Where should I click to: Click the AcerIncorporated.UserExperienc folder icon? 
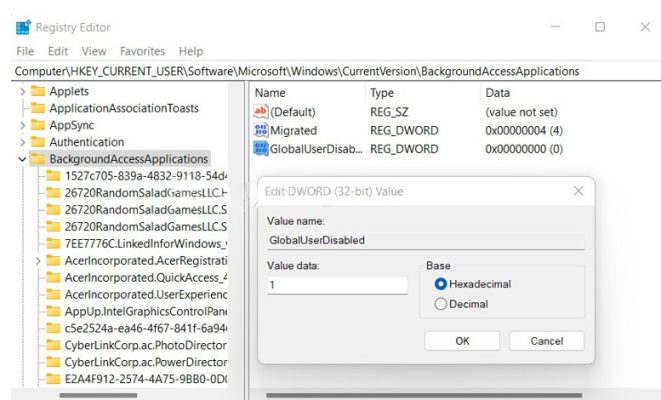[53, 294]
